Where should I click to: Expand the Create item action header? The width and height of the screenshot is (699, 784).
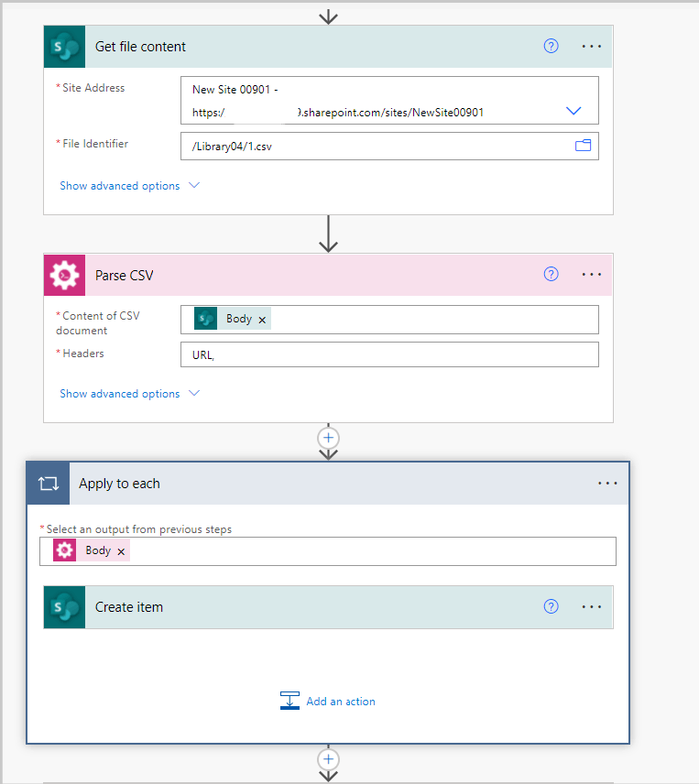(328, 607)
